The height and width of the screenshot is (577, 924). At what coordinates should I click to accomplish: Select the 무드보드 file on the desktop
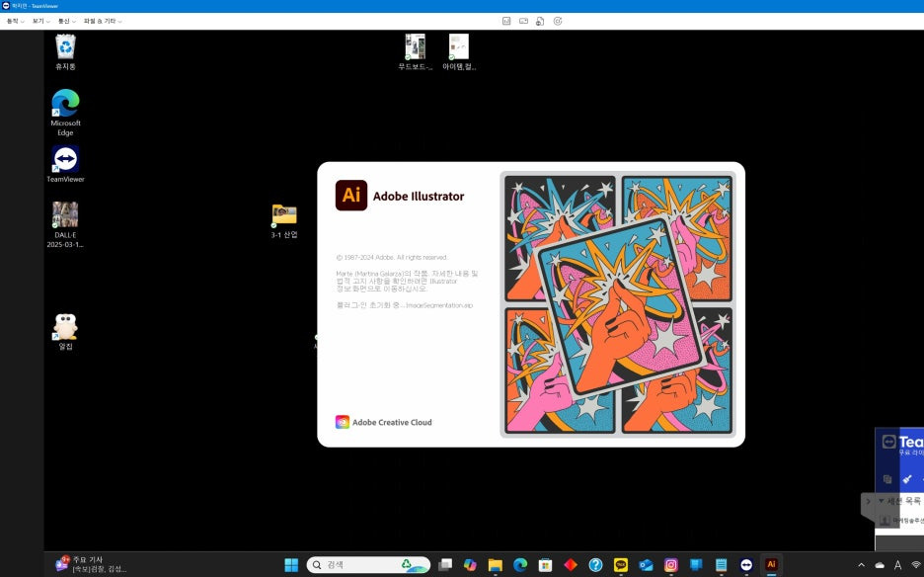click(x=415, y=52)
